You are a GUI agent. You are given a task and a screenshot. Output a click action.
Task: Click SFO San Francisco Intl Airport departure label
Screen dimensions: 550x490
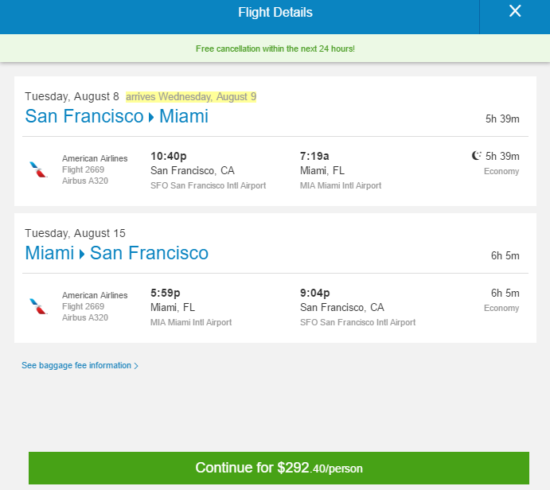coord(208,186)
